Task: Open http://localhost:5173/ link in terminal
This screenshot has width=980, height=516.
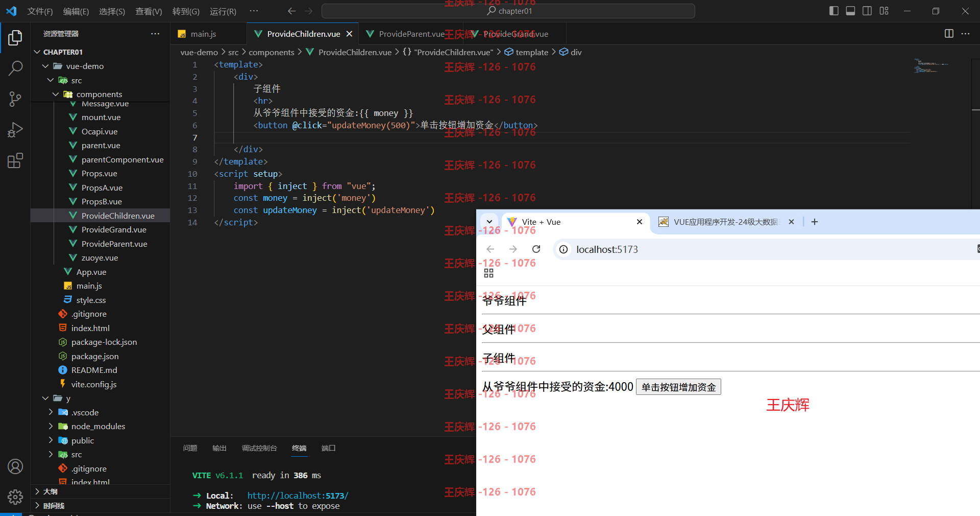Action: (298, 496)
